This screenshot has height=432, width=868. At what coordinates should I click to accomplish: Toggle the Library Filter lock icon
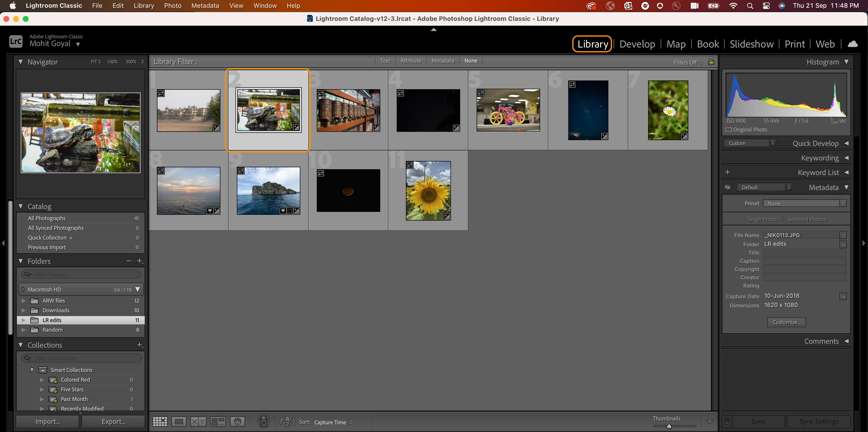point(711,61)
